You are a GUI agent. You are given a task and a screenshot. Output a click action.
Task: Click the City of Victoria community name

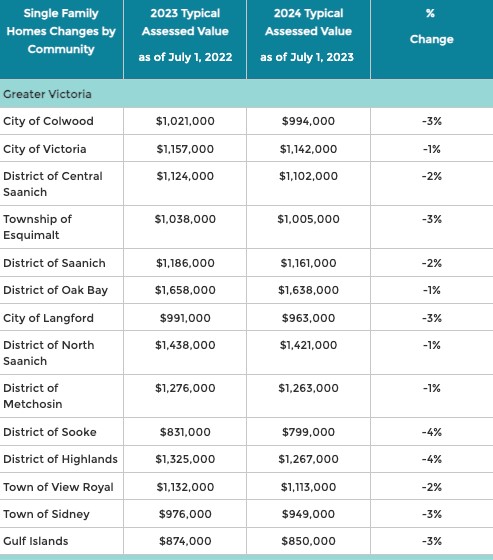pos(45,149)
